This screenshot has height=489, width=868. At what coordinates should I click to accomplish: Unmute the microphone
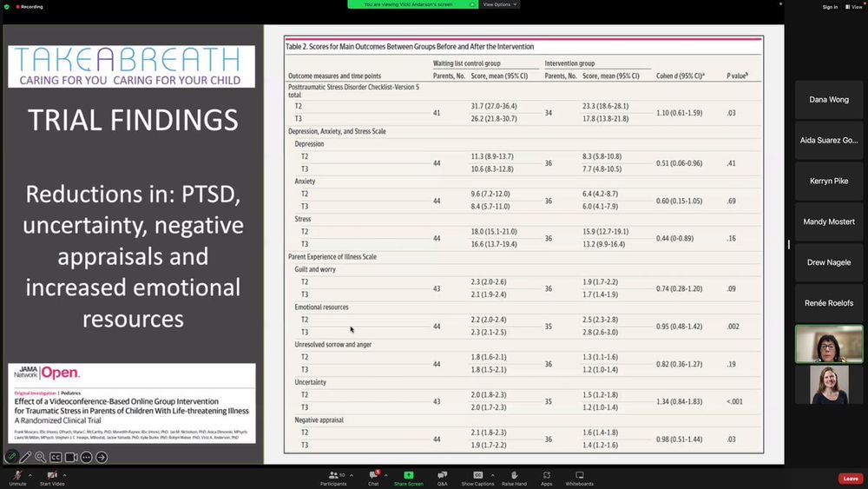[17, 478]
